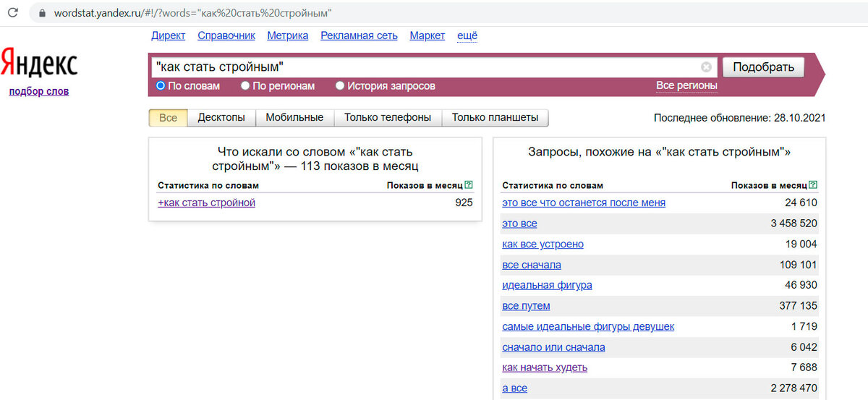Click the подбор слов link

39,91
